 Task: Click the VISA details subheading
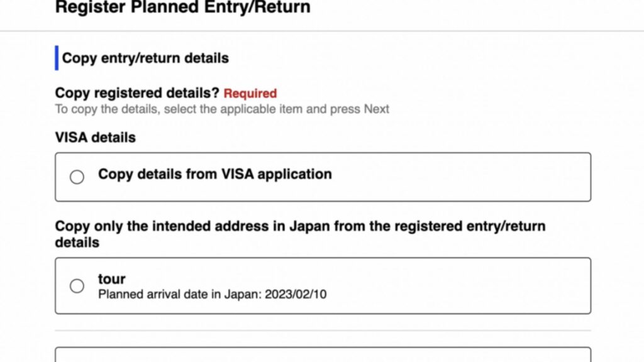(94, 137)
